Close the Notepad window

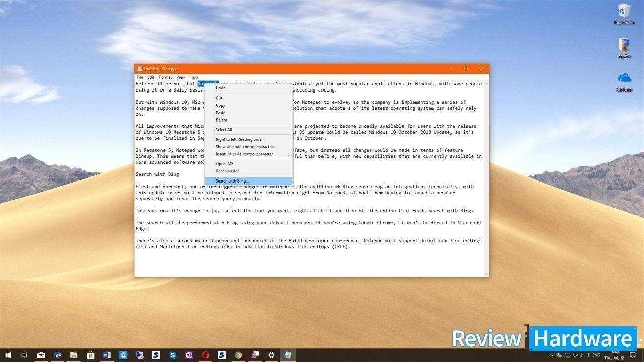(481, 69)
